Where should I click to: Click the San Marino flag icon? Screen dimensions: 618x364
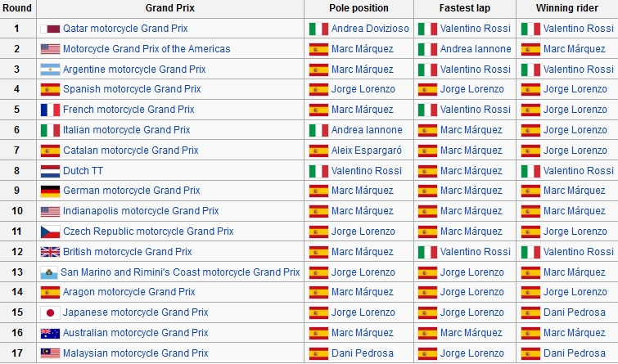point(48,272)
